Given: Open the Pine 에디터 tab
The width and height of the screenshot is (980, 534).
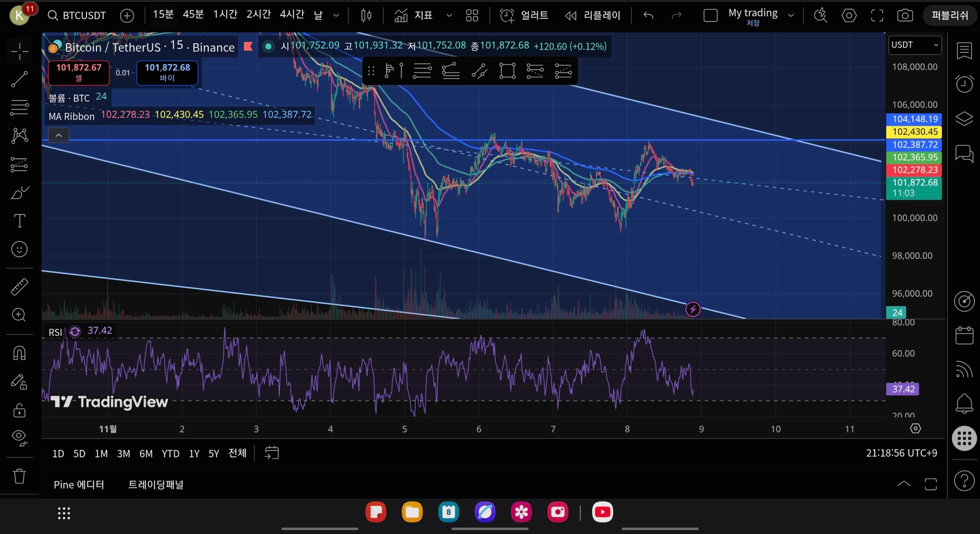Looking at the screenshot, I should (79, 484).
